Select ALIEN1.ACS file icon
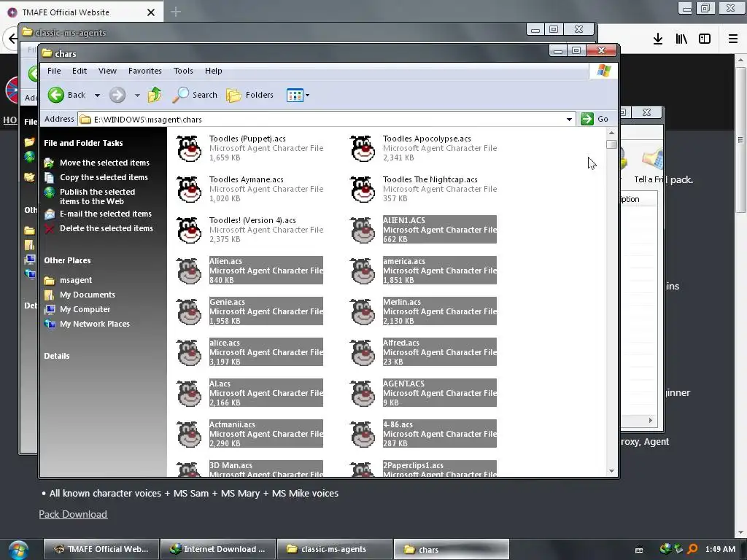Image resolution: width=747 pixels, height=560 pixels. tap(363, 230)
